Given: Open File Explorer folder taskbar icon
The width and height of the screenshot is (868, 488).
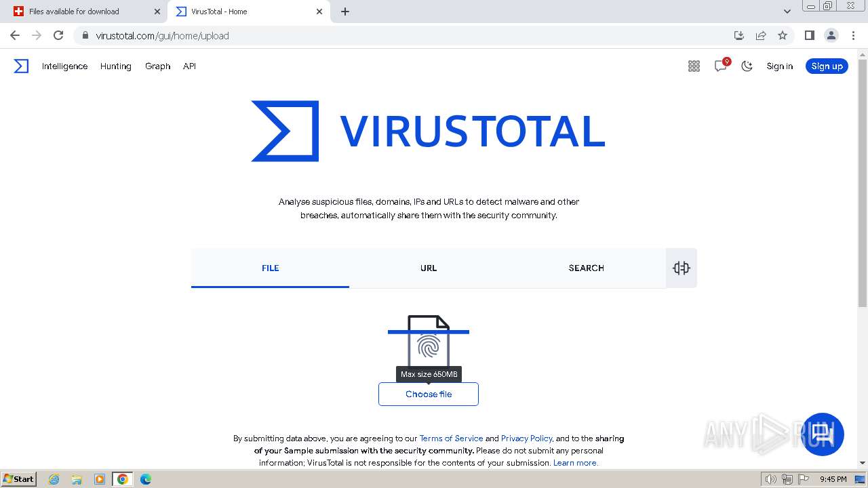Looking at the screenshot, I should (77, 479).
